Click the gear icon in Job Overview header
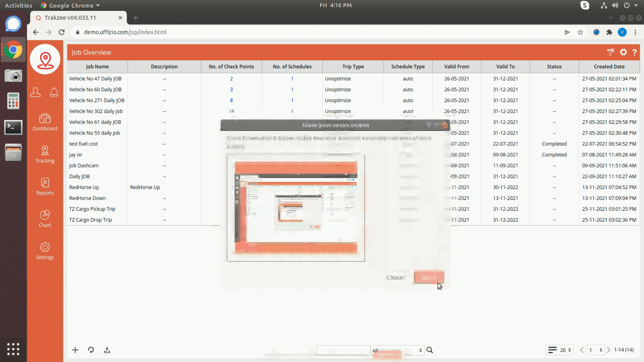 click(x=623, y=52)
